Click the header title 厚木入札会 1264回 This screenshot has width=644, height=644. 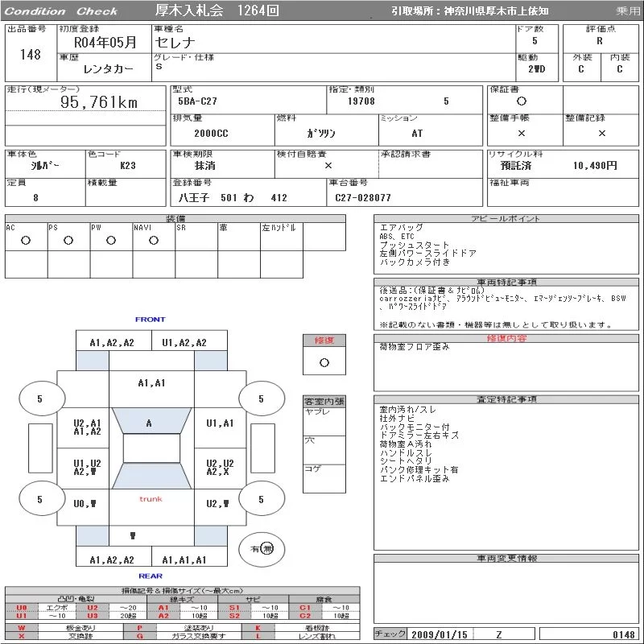pos(217,10)
